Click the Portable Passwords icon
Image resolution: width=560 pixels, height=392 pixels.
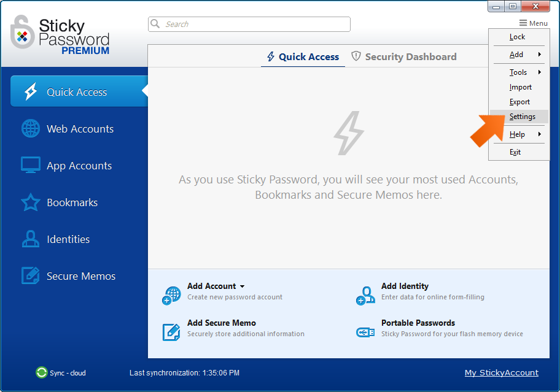point(365,331)
